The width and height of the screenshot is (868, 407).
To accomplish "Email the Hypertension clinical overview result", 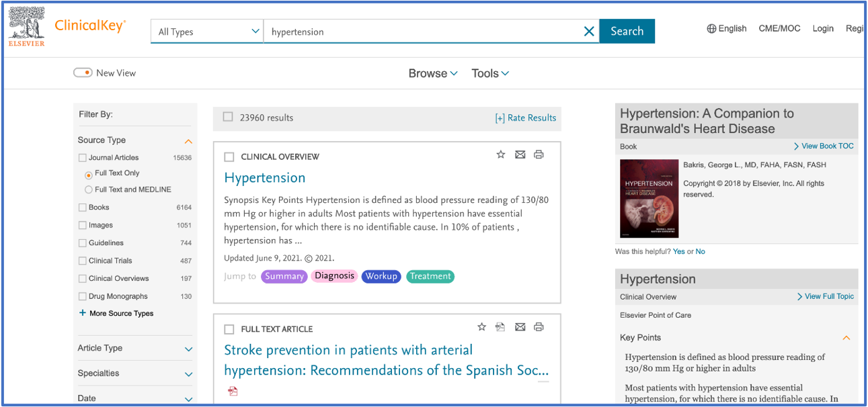I will tap(520, 155).
